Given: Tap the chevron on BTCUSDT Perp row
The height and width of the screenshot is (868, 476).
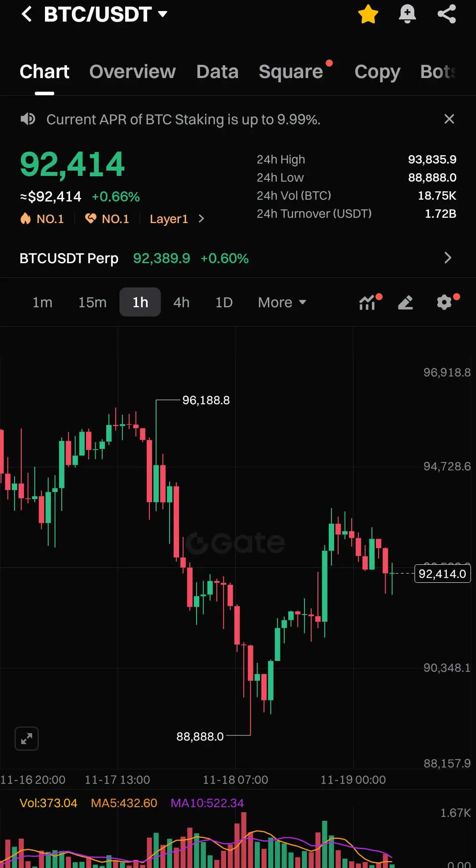Looking at the screenshot, I should pyautogui.click(x=448, y=258).
